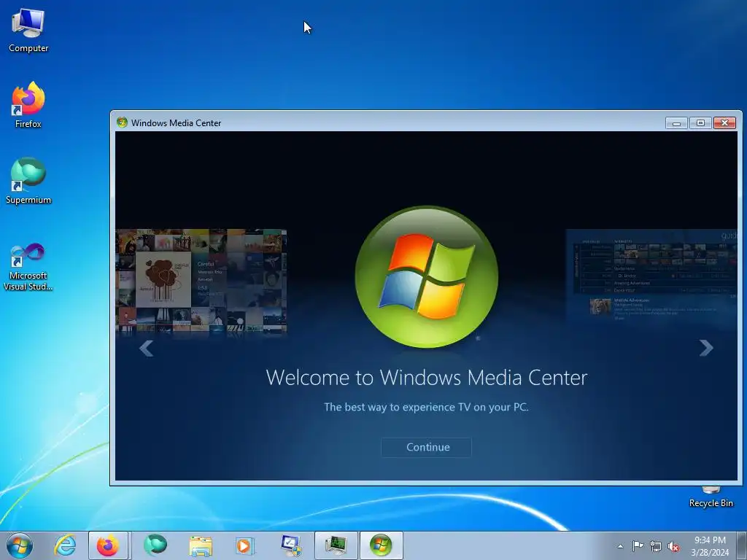The width and height of the screenshot is (747, 560).
Task: Select the Supermium desktop shortcut
Action: pyautogui.click(x=28, y=181)
